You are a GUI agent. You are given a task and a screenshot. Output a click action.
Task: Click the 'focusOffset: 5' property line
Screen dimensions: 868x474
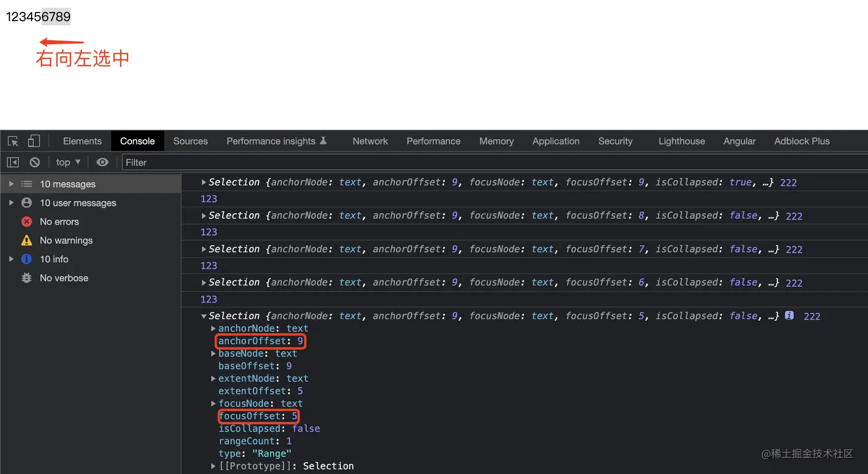click(x=258, y=416)
